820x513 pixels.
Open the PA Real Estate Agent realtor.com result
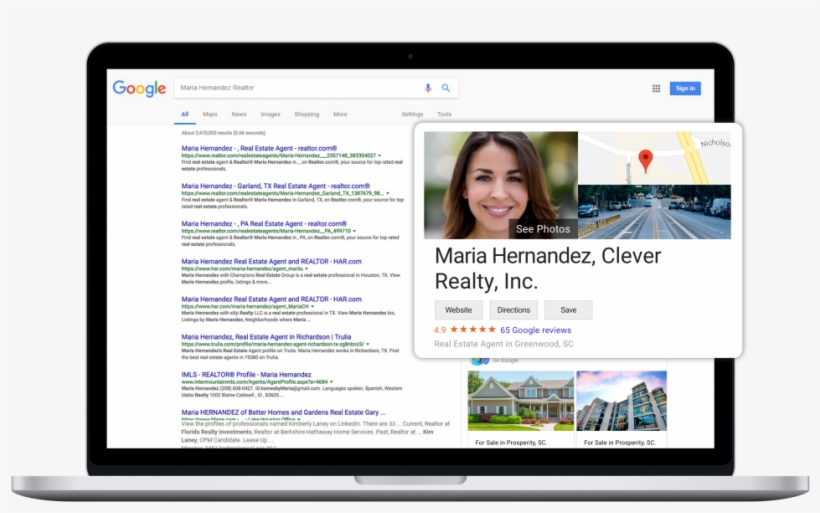(x=264, y=224)
